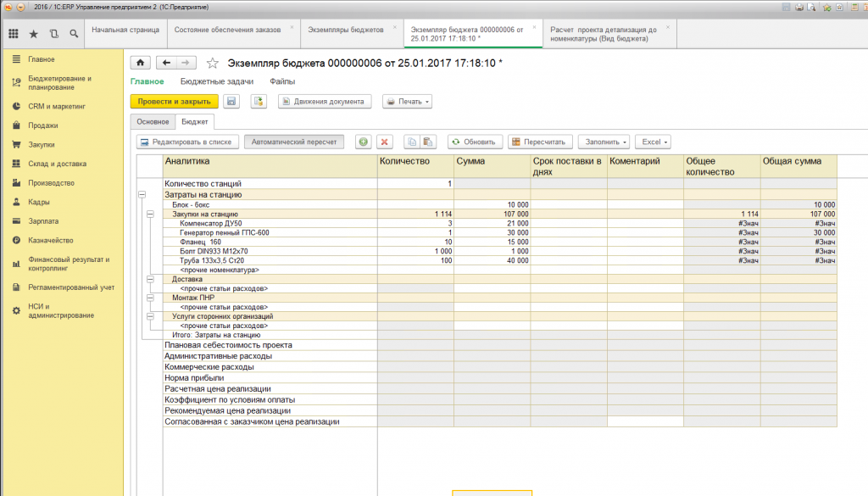Image resolution: width=868 pixels, height=496 pixels.
Task: Save document with the floppy disk icon
Action: [x=231, y=102]
